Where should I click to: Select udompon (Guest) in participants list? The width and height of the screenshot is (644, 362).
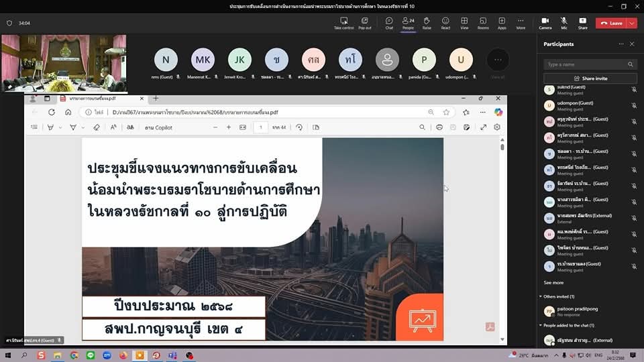coord(590,105)
